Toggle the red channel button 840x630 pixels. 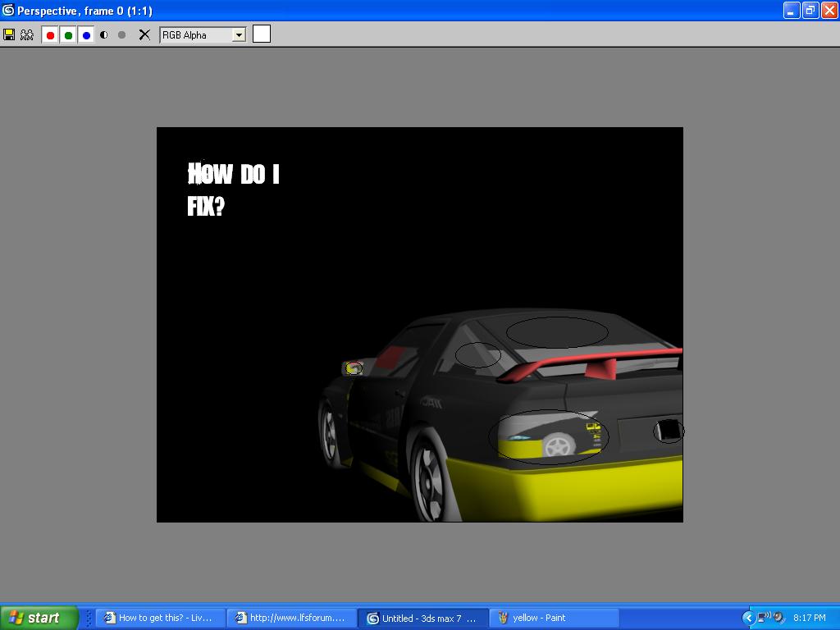pos(50,34)
